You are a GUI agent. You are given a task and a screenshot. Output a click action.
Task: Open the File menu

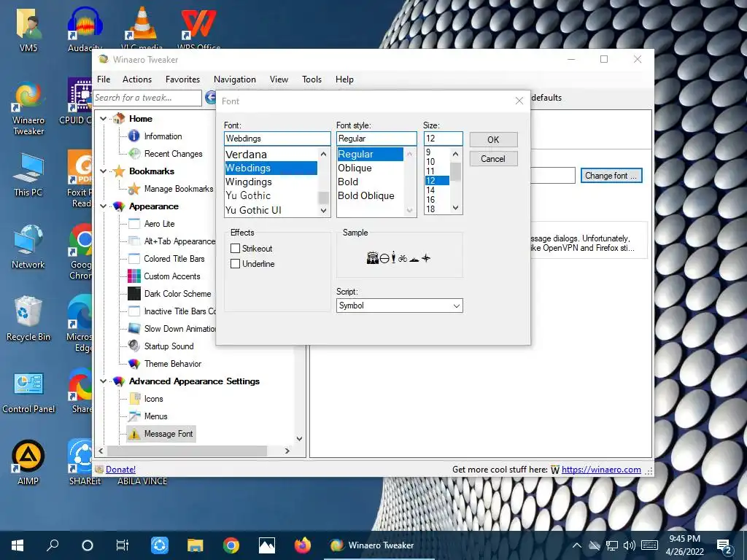(x=104, y=79)
